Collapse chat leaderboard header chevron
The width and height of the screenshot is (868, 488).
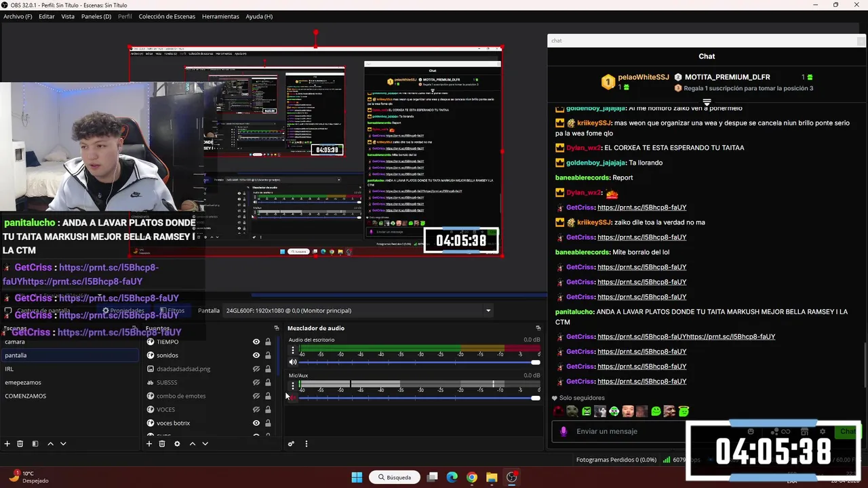pos(707,103)
